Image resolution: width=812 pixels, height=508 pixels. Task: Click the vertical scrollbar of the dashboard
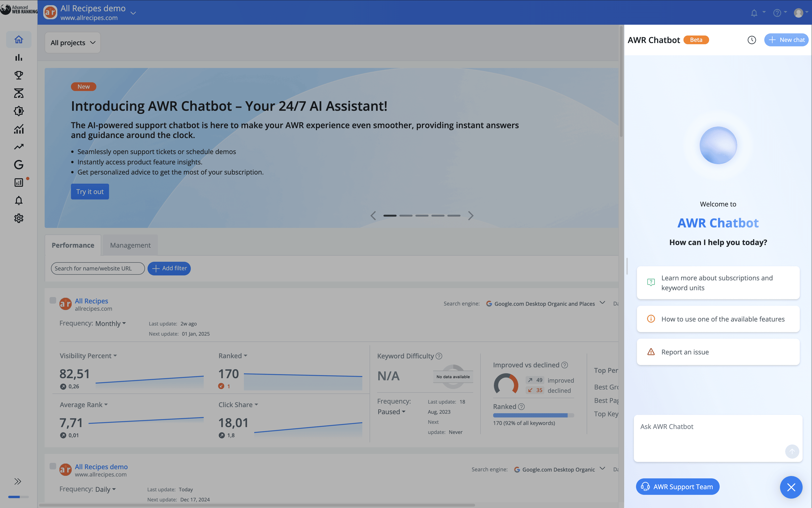click(621, 82)
